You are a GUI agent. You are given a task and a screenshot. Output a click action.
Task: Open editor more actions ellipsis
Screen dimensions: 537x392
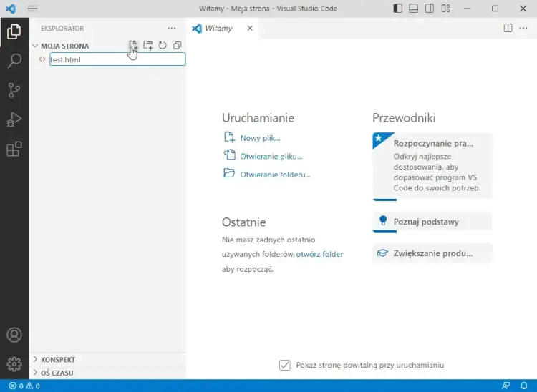[523, 28]
